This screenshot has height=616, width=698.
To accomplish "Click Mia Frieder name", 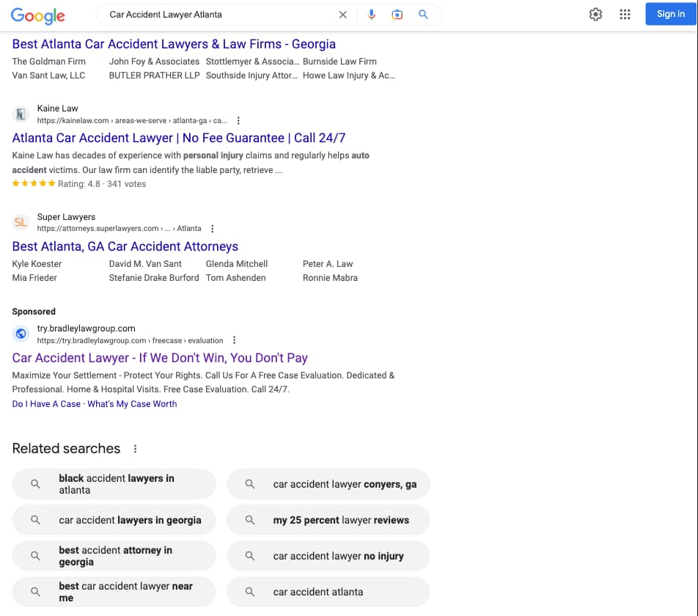I will tap(34, 278).
